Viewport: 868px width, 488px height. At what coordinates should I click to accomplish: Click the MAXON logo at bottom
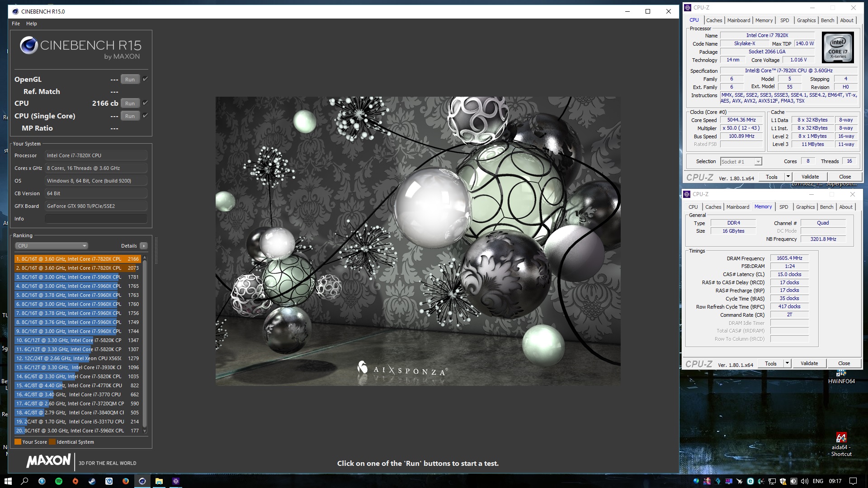tap(48, 461)
